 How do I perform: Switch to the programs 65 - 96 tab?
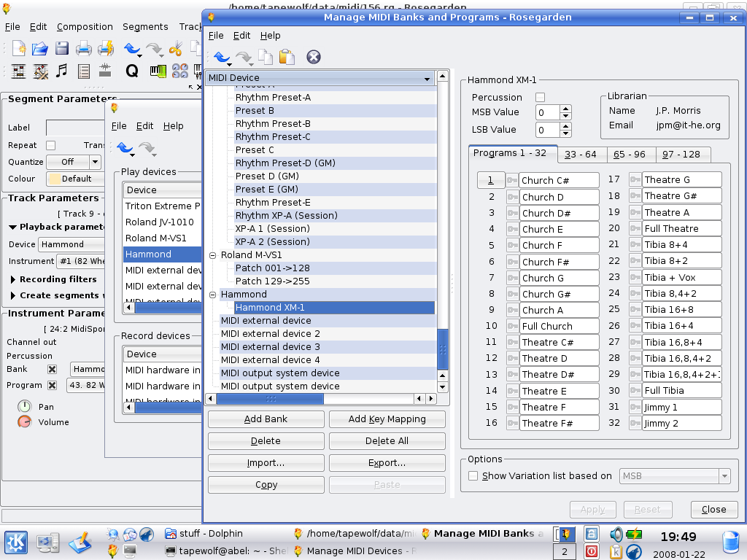coord(630,155)
